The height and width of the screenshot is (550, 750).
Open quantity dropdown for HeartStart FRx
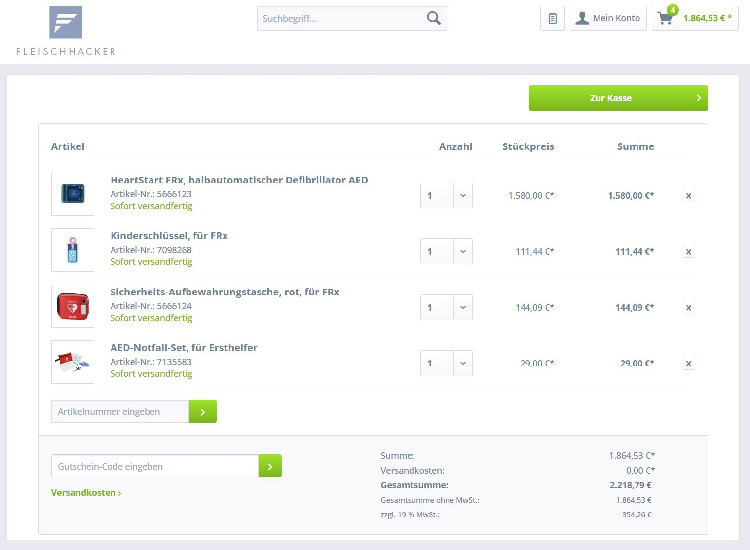(x=462, y=195)
